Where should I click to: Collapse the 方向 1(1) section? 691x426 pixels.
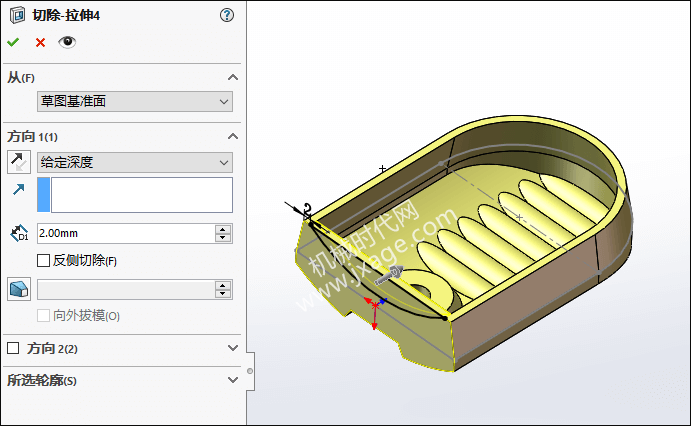click(x=233, y=137)
